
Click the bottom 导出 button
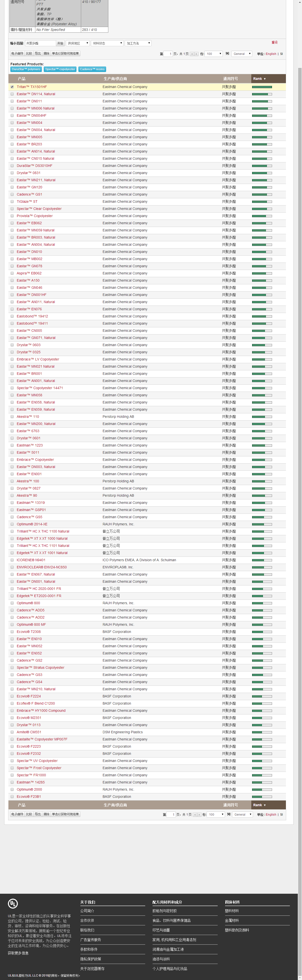(38, 814)
